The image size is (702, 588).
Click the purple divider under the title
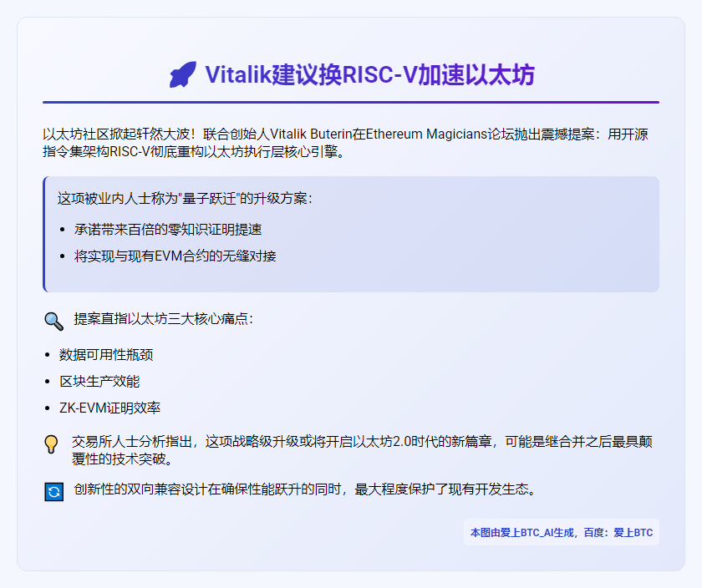coord(351,99)
